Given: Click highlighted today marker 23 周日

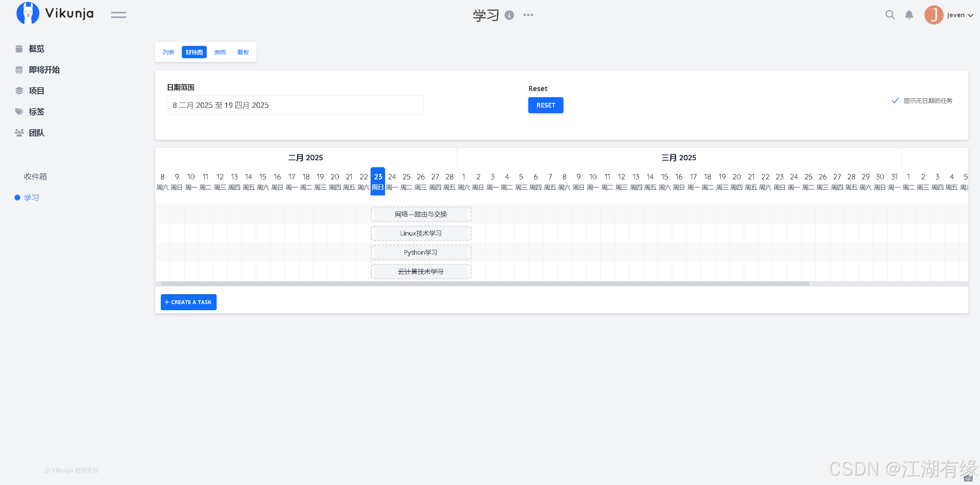Looking at the screenshot, I should 378,181.
